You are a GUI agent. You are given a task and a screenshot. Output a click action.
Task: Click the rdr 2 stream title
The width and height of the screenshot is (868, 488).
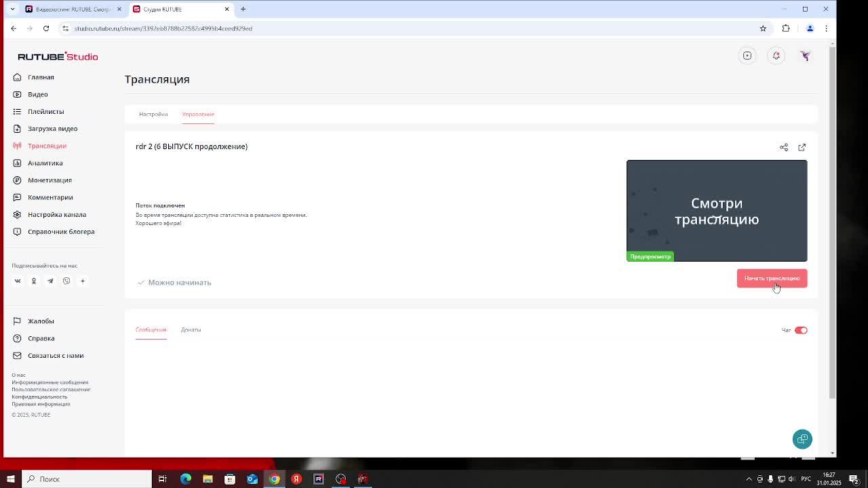pyautogui.click(x=191, y=146)
